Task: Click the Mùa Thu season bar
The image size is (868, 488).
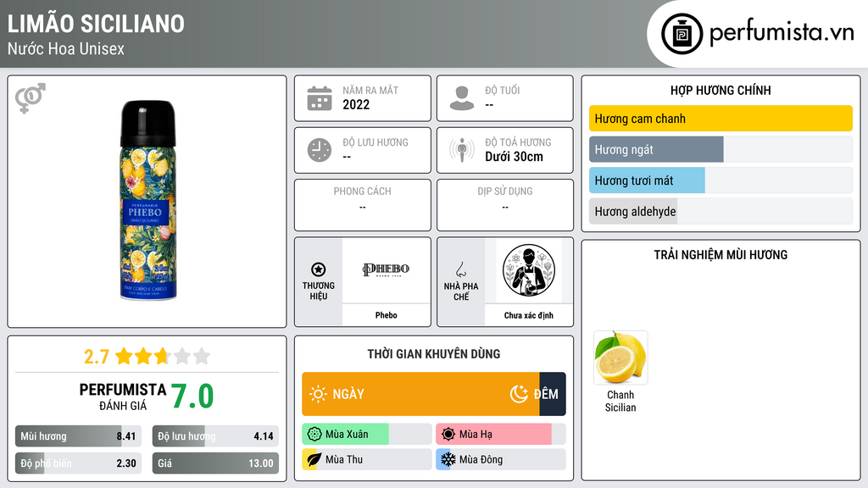Action: 366,459
